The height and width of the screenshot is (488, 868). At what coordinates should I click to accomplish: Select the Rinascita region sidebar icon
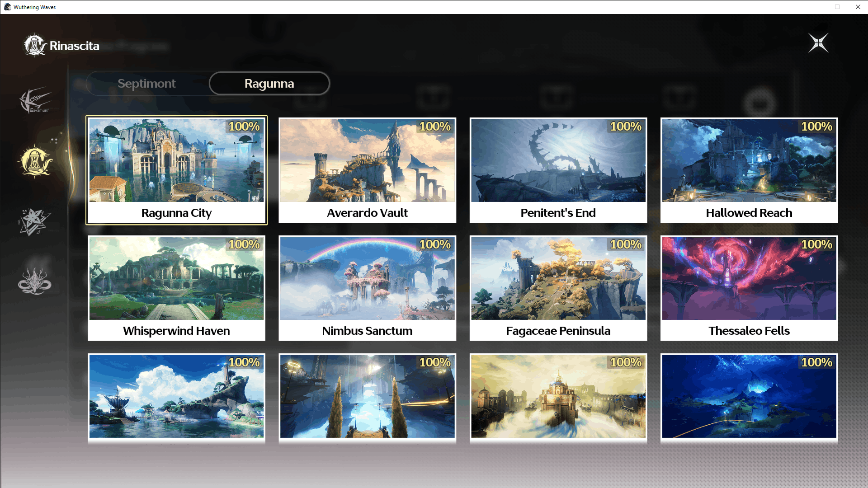pyautogui.click(x=35, y=161)
